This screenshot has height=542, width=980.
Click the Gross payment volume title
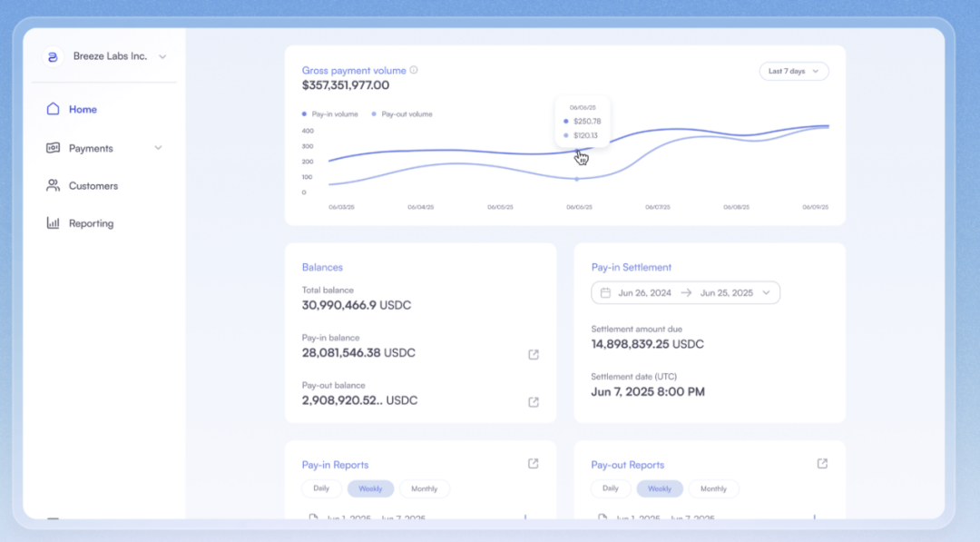click(x=354, y=70)
